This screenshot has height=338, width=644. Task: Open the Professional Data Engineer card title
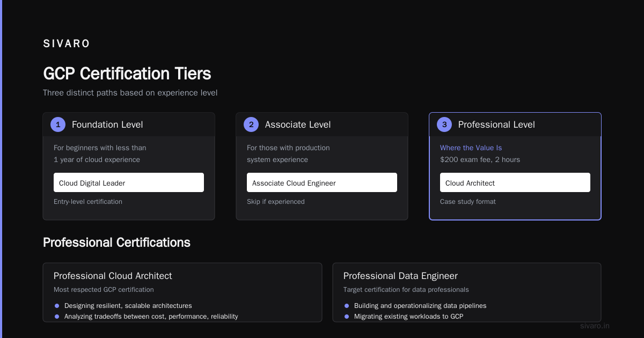[400, 276]
